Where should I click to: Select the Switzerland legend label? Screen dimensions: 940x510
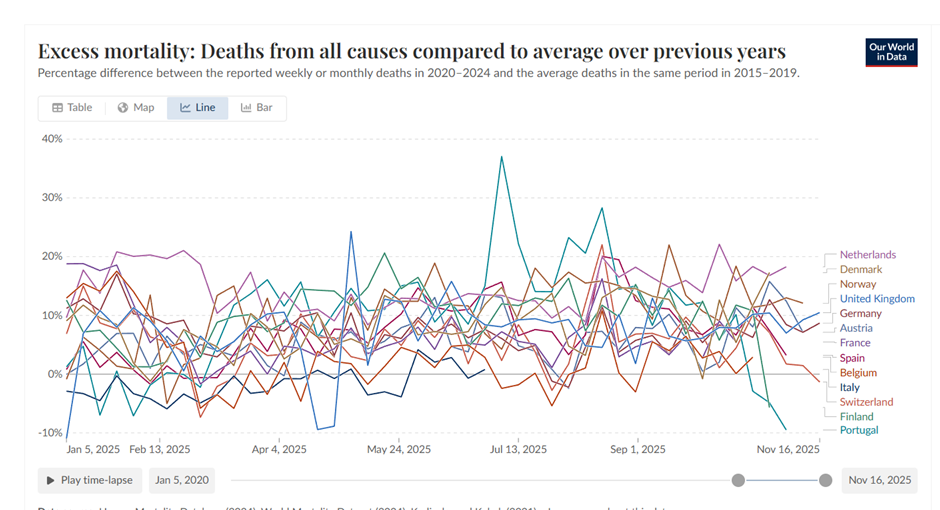(866, 402)
